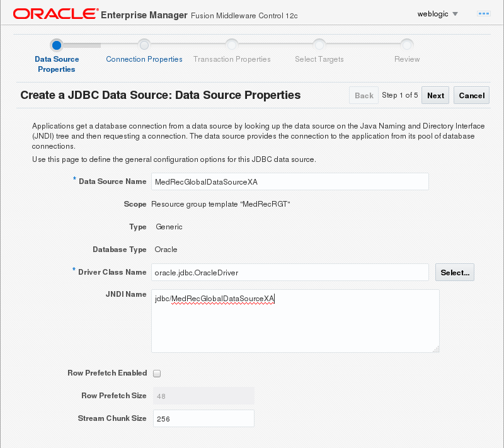Click the Select Targets step circle

(319, 45)
